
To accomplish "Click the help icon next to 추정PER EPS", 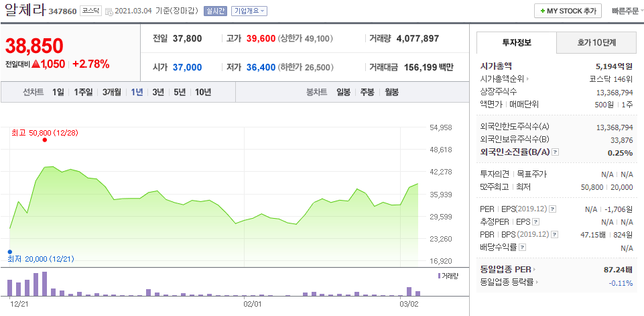I will (535, 222).
